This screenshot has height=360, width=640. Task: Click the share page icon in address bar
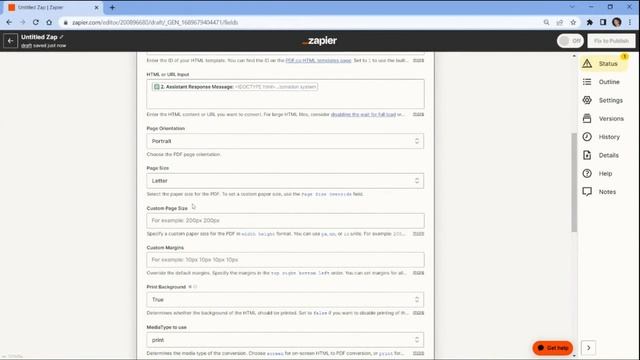click(x=560, y=22)
